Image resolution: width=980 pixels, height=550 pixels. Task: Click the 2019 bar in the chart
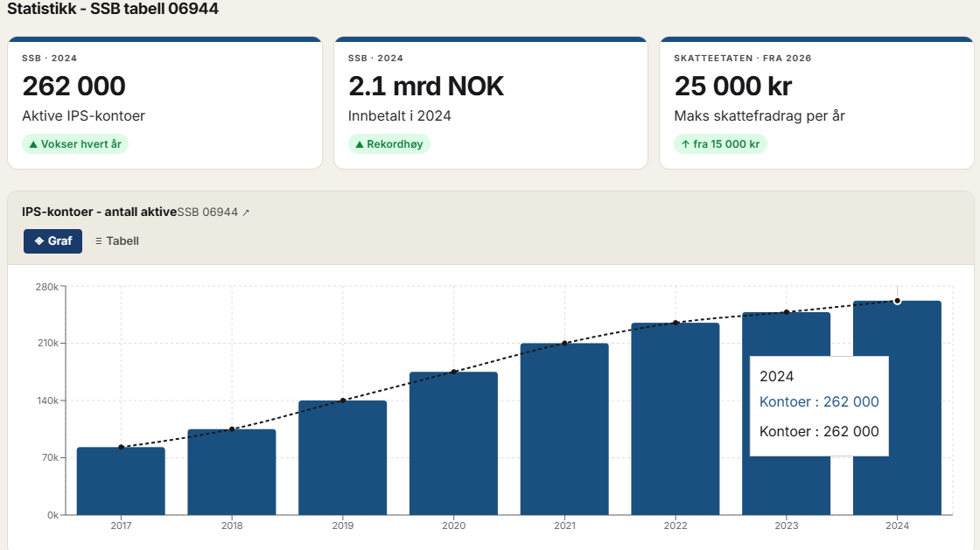[342, 457]
